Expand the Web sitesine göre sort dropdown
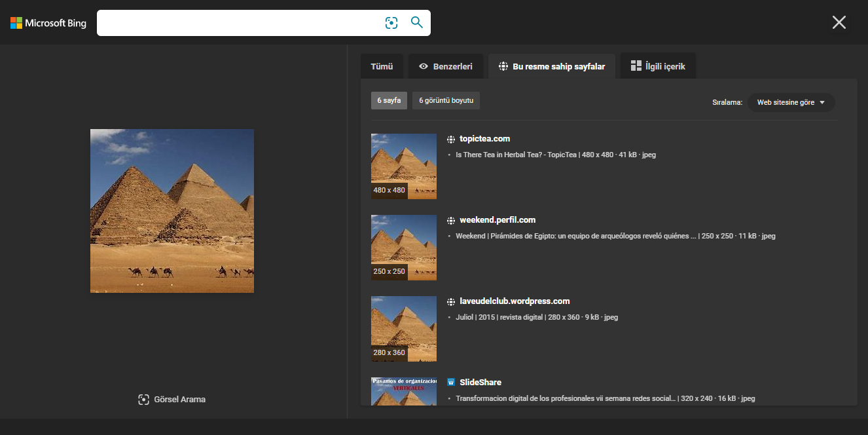This screenshot has width=868, height=435. 791,102
